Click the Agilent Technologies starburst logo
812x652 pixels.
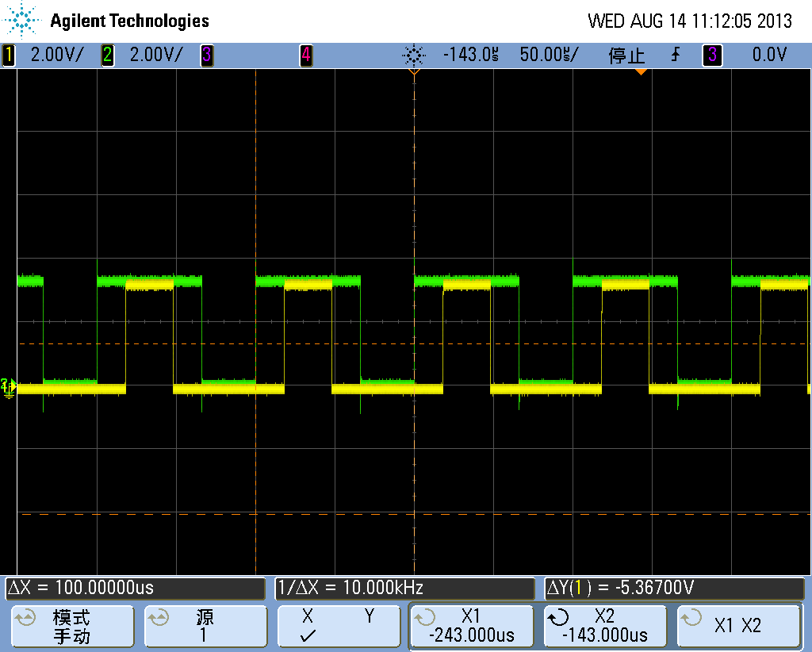[x=21, y=20]
